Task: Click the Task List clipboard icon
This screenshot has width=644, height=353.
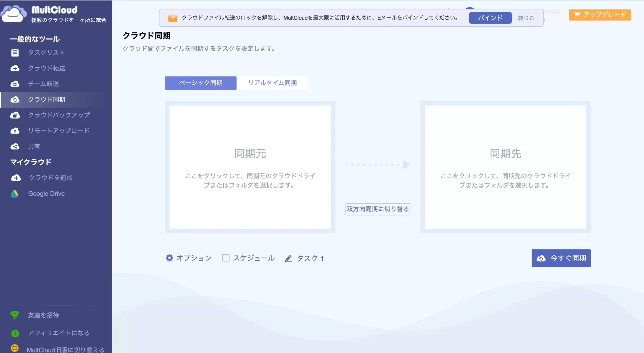Action: [15, 53]
